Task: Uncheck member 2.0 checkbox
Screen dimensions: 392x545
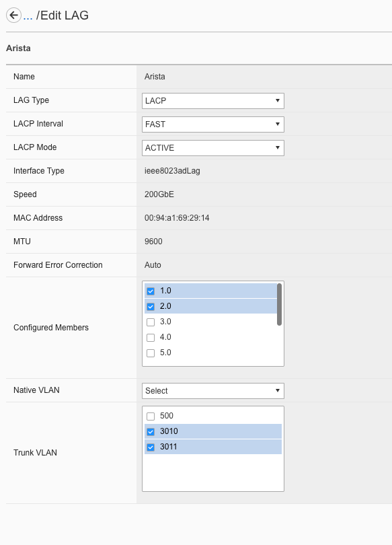Action: coord(151,307)
